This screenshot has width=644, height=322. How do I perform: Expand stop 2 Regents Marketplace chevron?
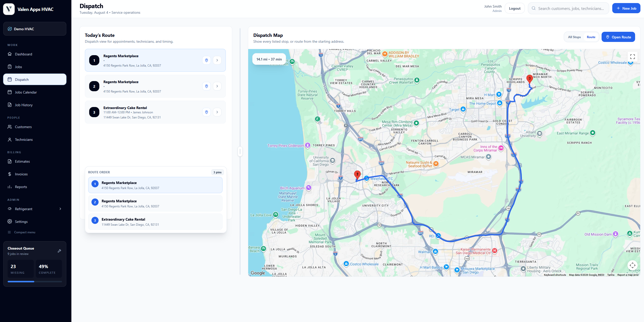[x=217, y=86]
